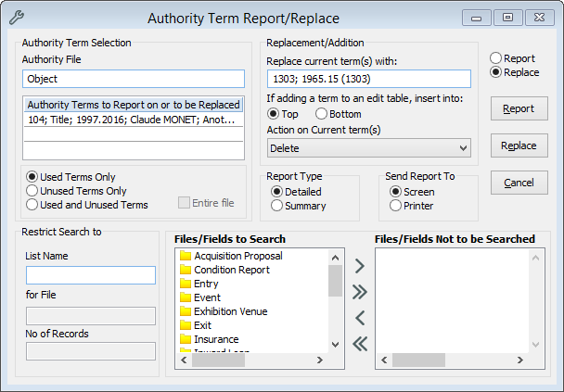564x392 pixels.
Task: Click the No of Records field
Action: 91,351
